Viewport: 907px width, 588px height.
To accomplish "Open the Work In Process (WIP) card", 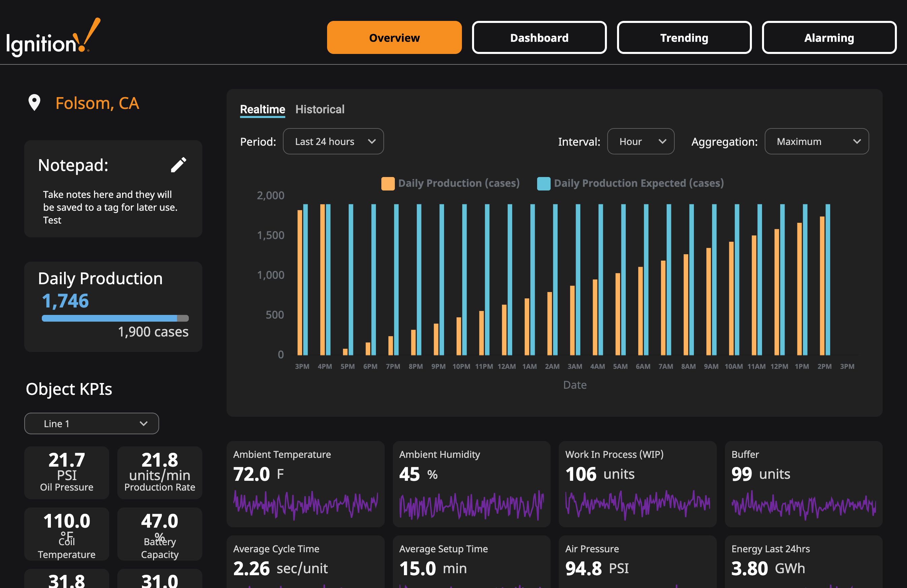I will click(x=637, y=484).
